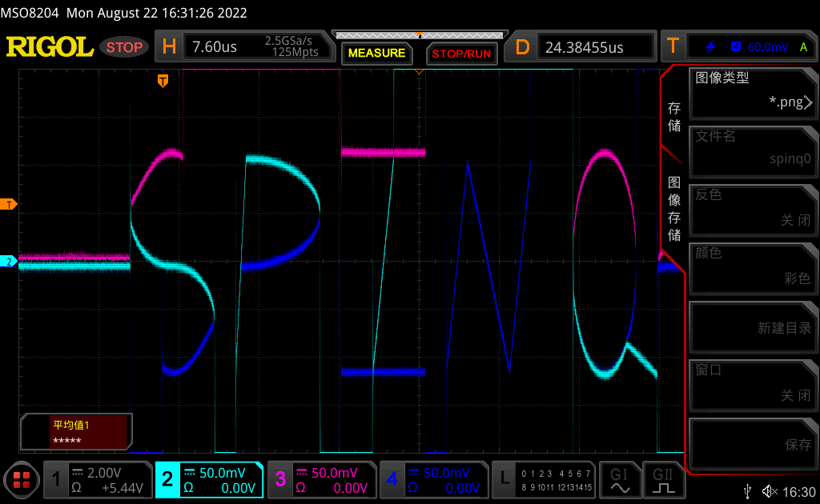Select the magenta channel 3
The height and width of the screenshot is (504, 820).
pos(320,479)
